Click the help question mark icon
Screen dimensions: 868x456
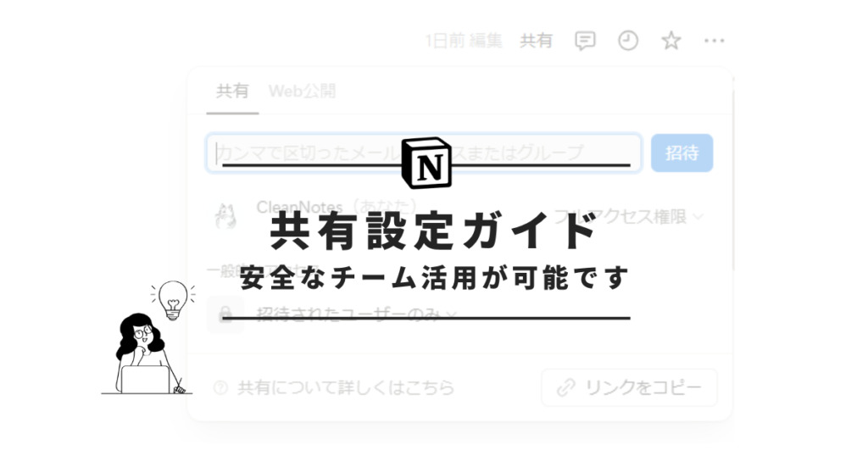click(x=220, y=387)
